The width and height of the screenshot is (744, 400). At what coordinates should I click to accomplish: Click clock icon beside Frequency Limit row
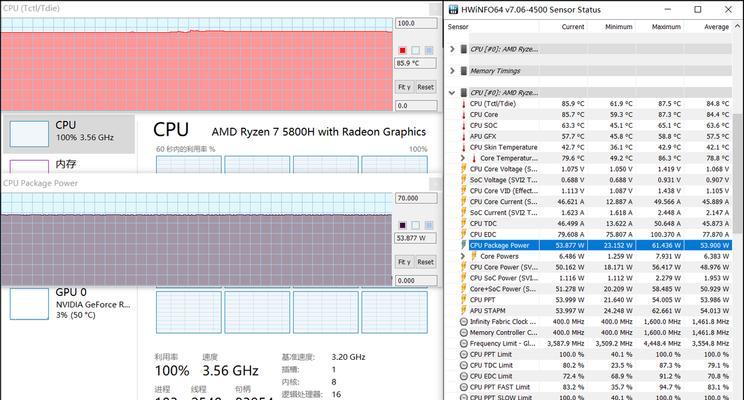coord(464,344)
